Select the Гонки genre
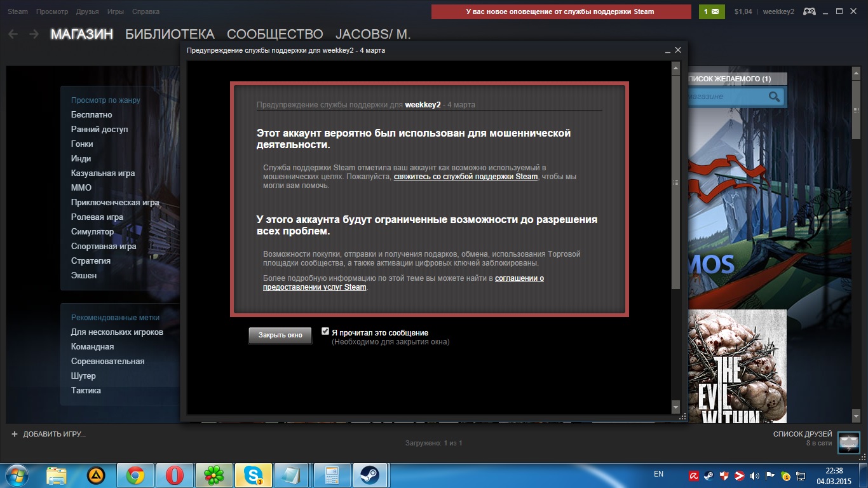The image size is (868, 488). point(82,144)
